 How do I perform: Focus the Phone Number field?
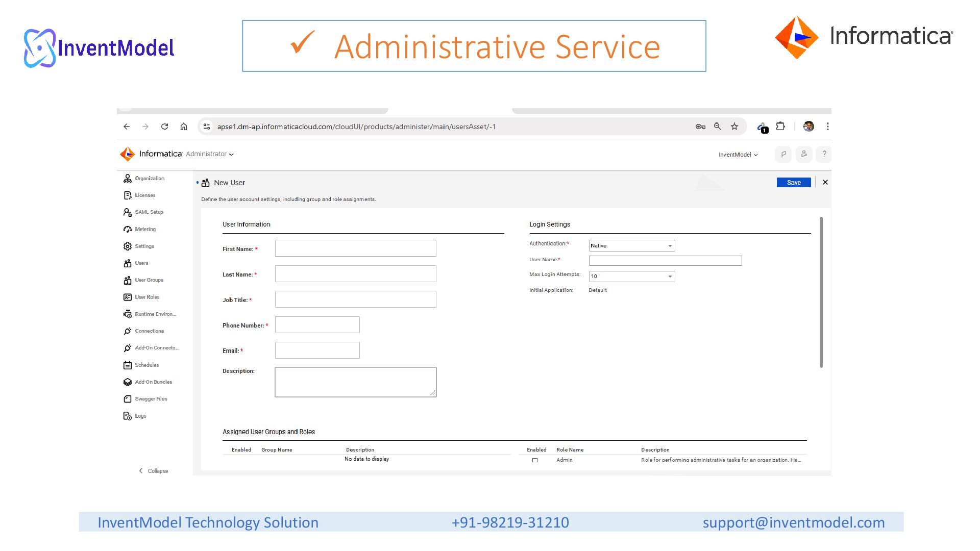click(x=317, y=325)
